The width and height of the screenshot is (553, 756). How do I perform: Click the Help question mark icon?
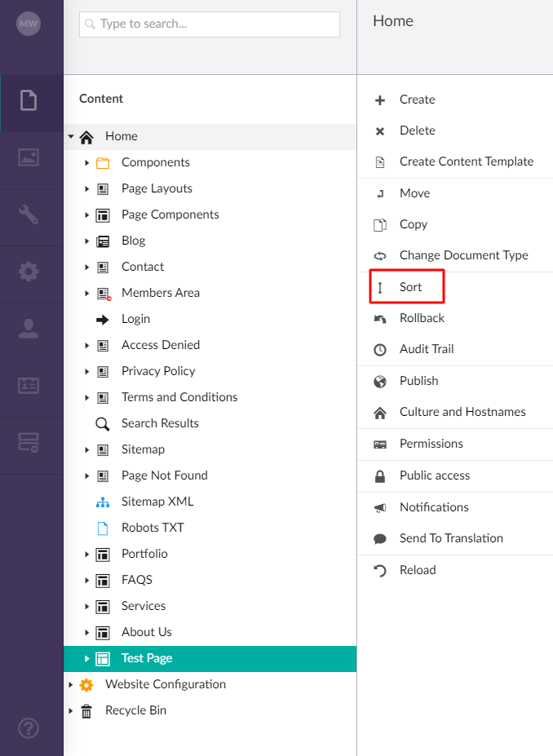(x=29, y=728)
